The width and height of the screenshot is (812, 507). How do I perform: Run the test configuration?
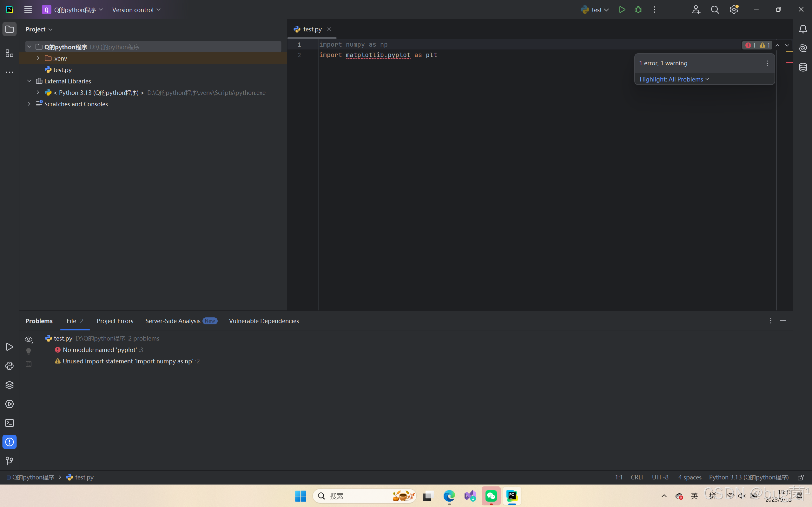tap(622, 10)
